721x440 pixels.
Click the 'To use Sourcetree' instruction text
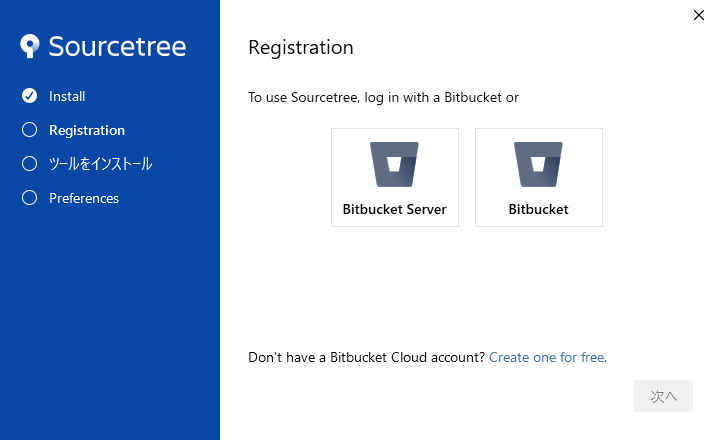pyautogui.click(x=383, y=98)
